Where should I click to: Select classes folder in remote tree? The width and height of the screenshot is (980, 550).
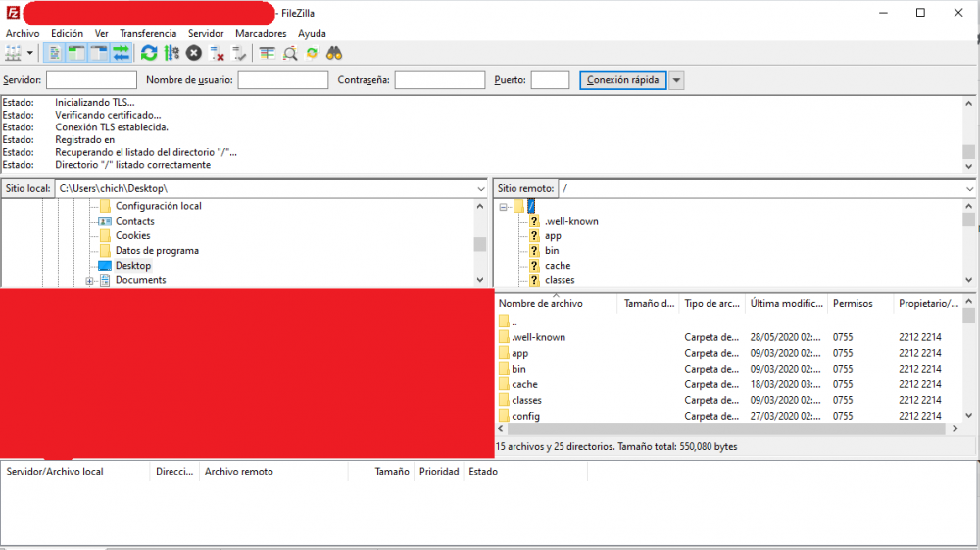(x=560, y=280)
